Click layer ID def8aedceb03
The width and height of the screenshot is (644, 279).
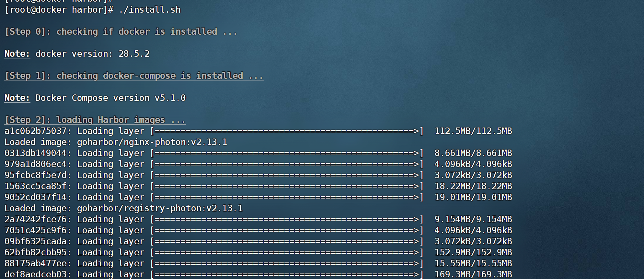[x=35, y=274]
